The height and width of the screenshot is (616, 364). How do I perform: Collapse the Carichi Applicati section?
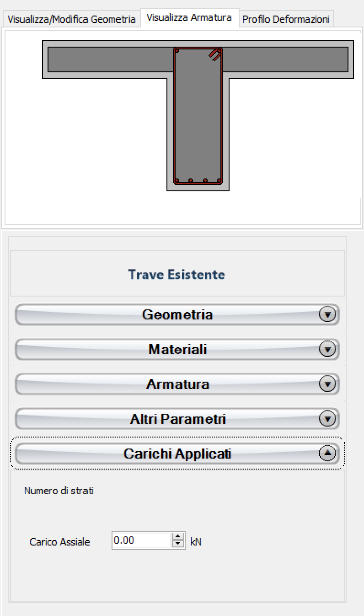pyautogui.click(x=177, y=454)
